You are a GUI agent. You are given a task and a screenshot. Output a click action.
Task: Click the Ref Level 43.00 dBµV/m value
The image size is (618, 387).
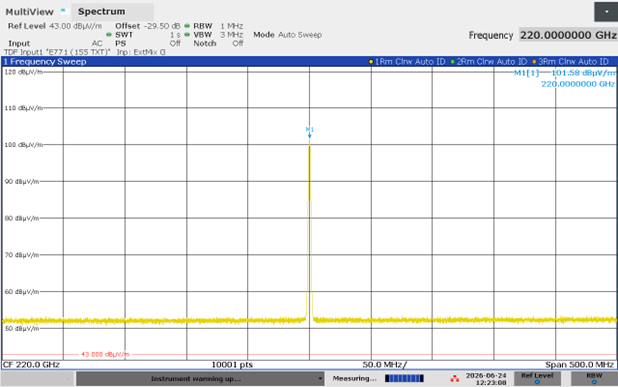click(75, 26)
